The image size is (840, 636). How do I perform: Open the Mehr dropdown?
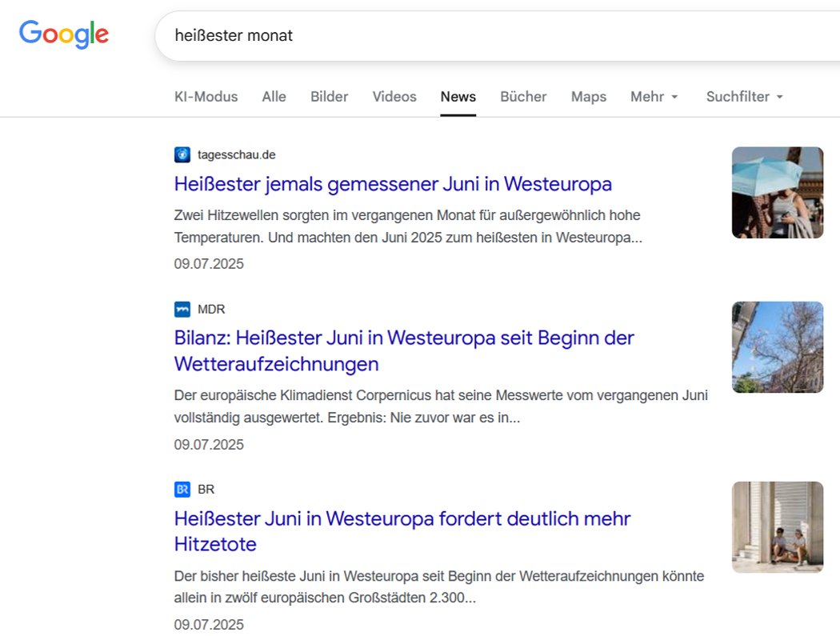(648, 96)
